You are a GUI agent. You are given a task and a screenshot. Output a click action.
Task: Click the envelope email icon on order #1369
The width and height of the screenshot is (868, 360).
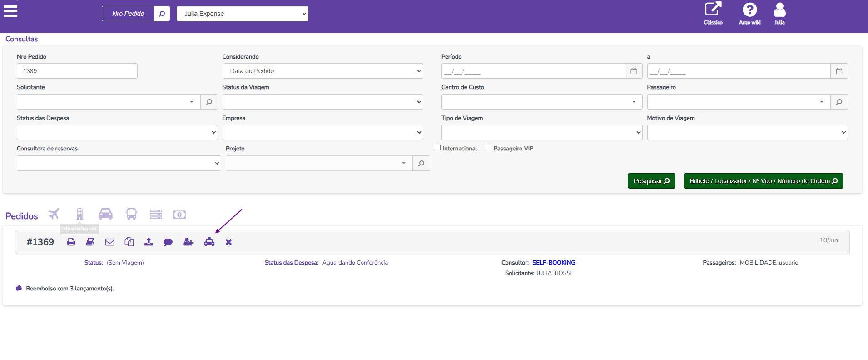click(x=109, y=242)
